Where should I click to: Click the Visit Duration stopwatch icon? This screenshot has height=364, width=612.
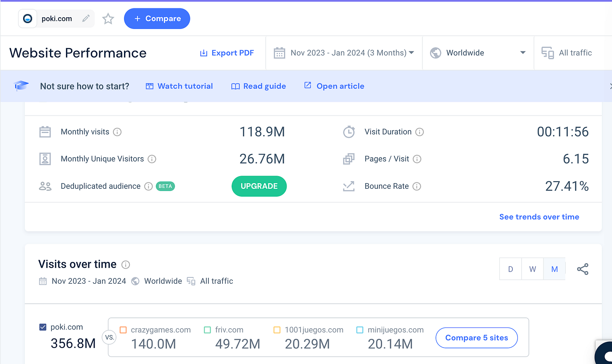click(349, 132)
